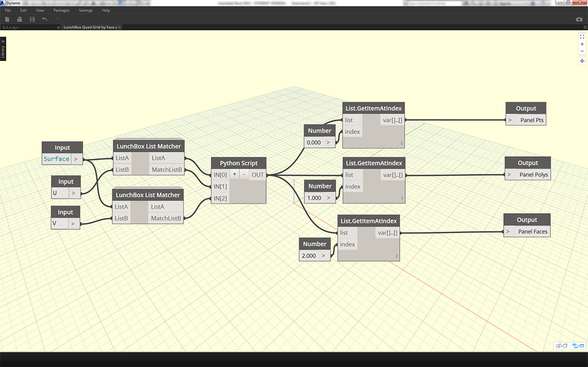
Task: Add input with Python Script plus button
Action: [x=235, y=174]
